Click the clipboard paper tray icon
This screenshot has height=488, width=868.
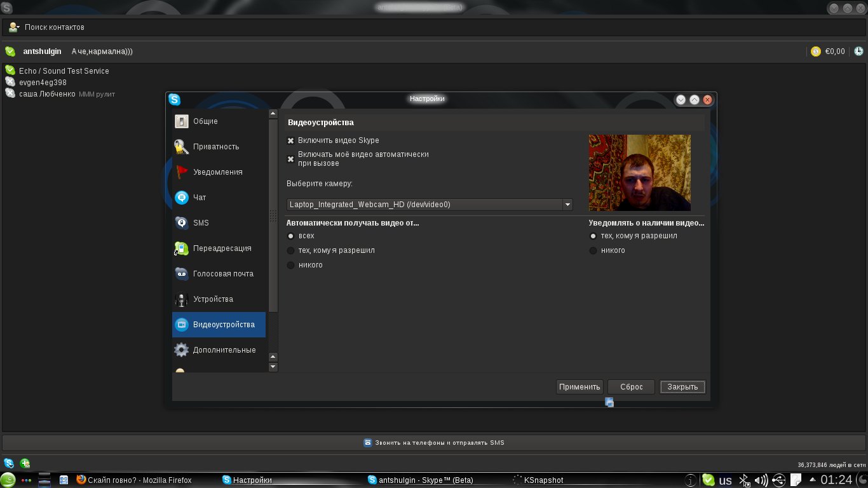(796, 480)
